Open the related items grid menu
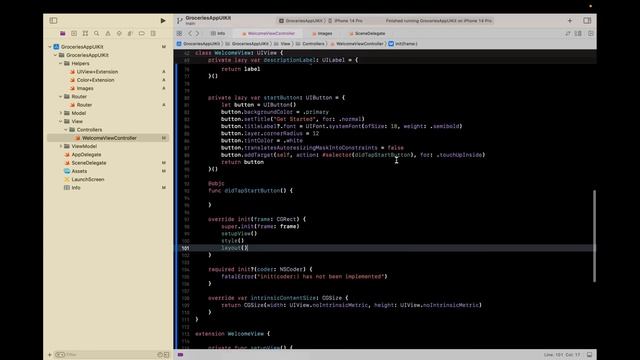This screenshot has height=360, width=640. click(x=179, y=33)
